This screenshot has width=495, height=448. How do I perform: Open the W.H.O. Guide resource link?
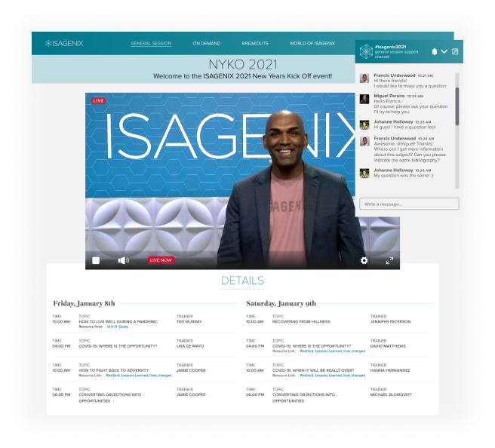(116, 327)
